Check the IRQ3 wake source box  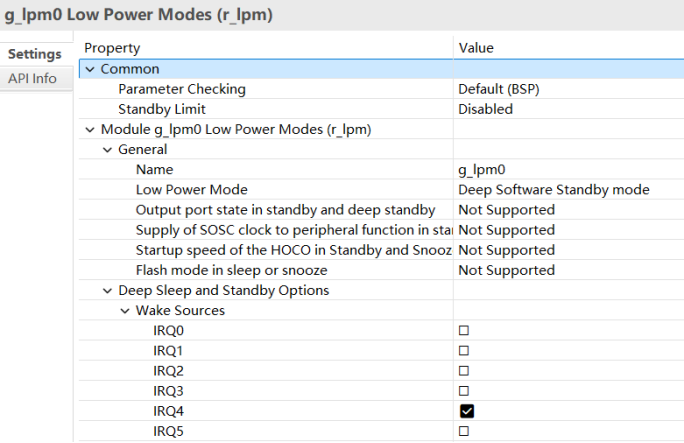point(464,391)
